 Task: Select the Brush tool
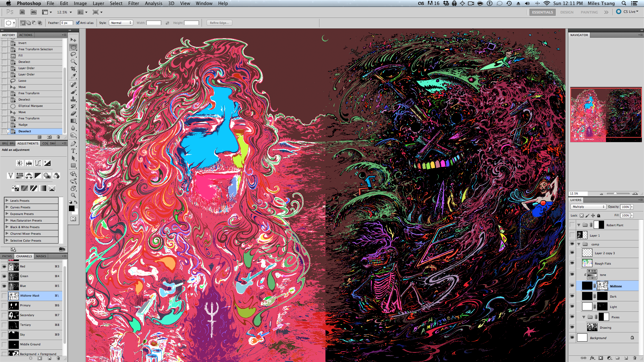[x=73, y=92]
